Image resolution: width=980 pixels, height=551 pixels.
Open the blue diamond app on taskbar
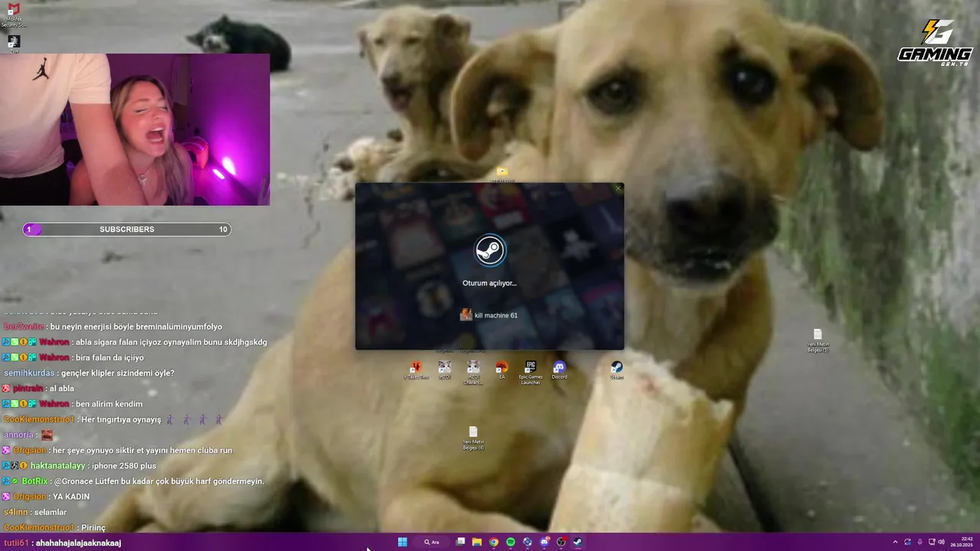click(528, 542)
